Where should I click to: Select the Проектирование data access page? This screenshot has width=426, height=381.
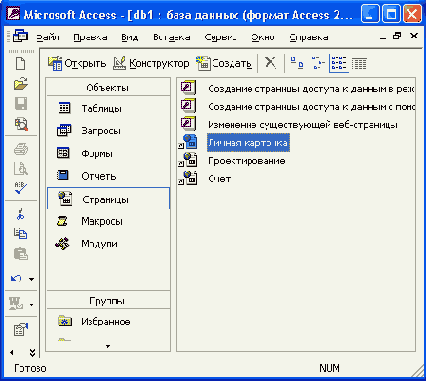pos(247,161)
